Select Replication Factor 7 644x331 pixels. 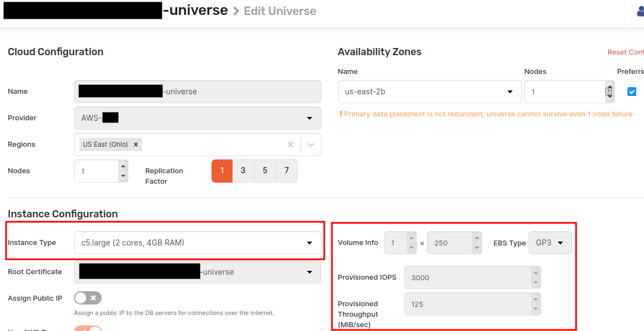[x=286, y=171]
